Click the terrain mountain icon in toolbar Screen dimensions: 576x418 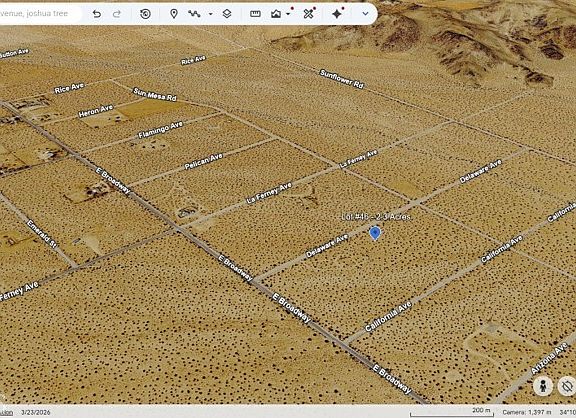pyautogui.click(x=276, y=14)
